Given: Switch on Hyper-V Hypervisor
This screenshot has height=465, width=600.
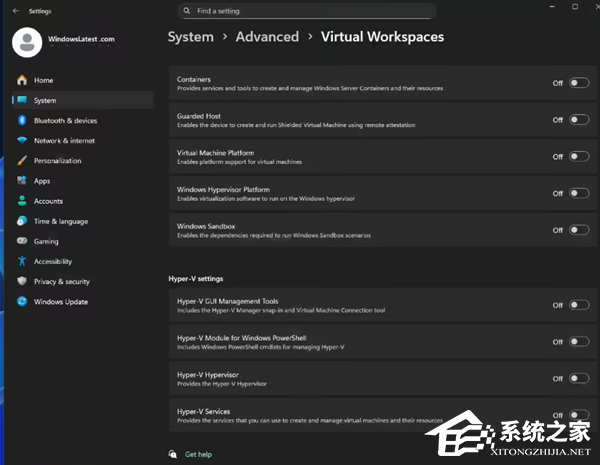Looking at the screenshot, I should pos(579,378).
